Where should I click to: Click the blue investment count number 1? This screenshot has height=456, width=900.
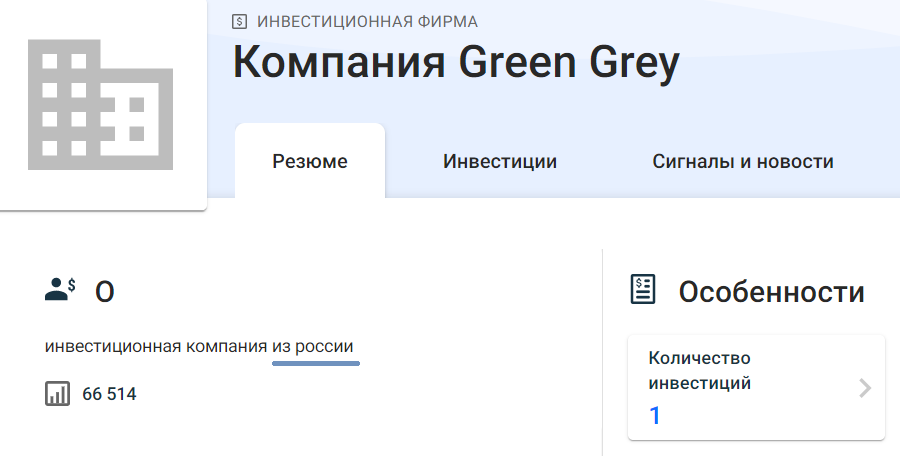[655, 415]
